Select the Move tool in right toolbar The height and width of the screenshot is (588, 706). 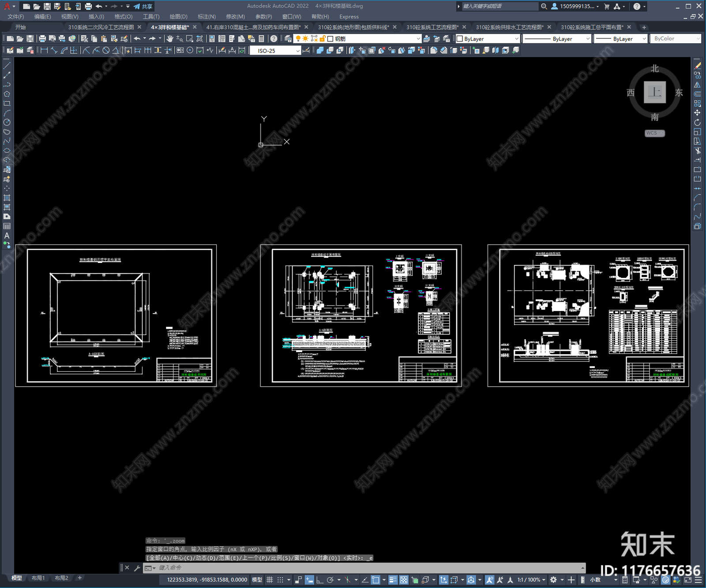point(697,113)
